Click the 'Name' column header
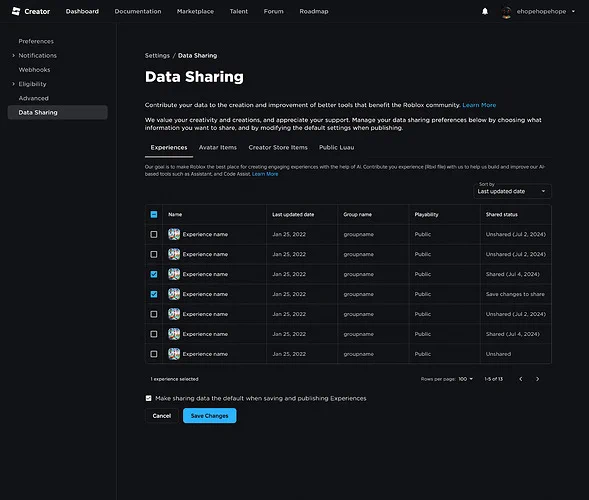 175,214
